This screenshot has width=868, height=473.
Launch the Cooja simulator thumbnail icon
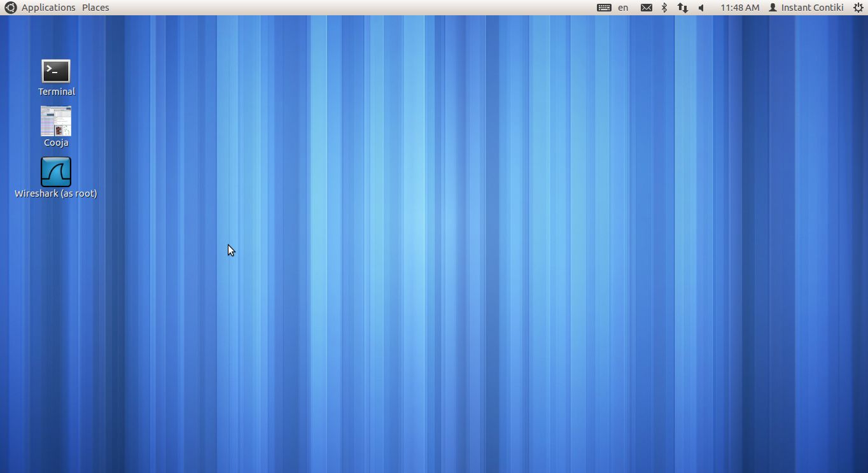[x=56, y=121]
